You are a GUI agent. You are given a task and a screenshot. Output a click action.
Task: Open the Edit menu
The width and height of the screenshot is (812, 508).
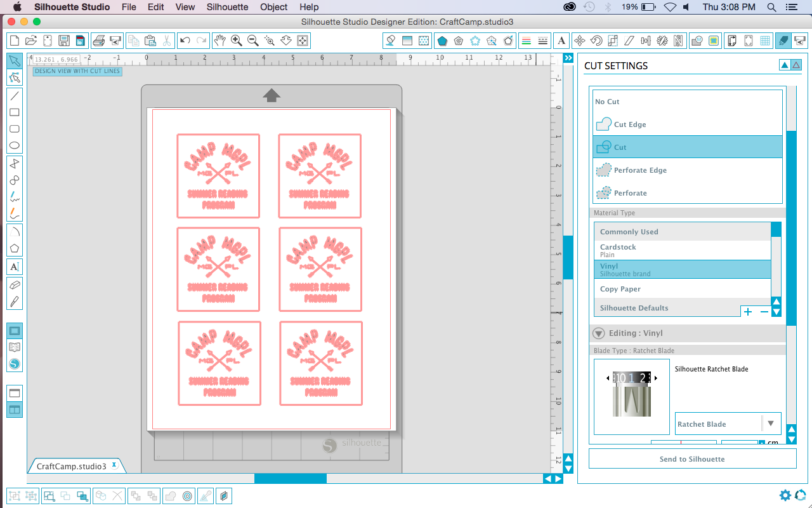[156, 7]
